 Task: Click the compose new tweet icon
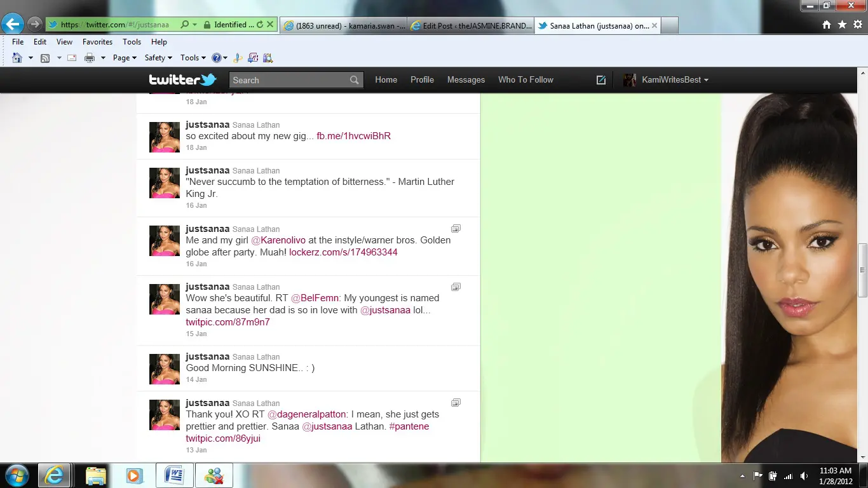click(601, 80)
